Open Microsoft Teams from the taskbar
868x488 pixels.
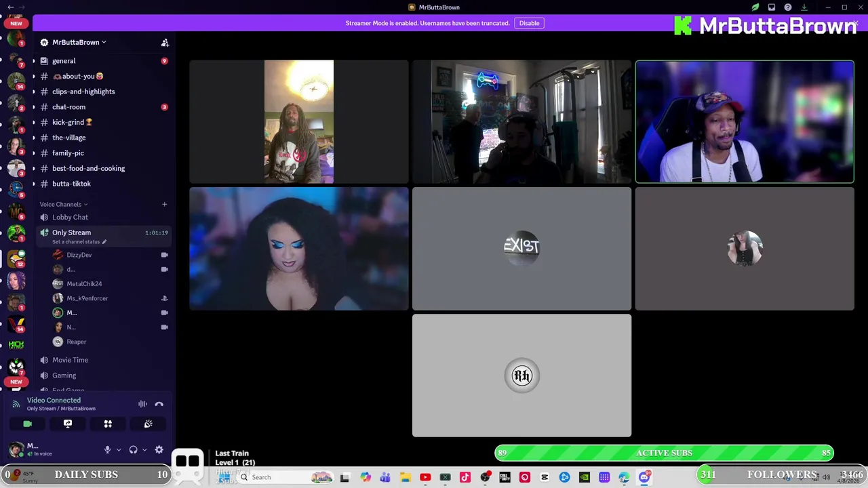point(385,477)
